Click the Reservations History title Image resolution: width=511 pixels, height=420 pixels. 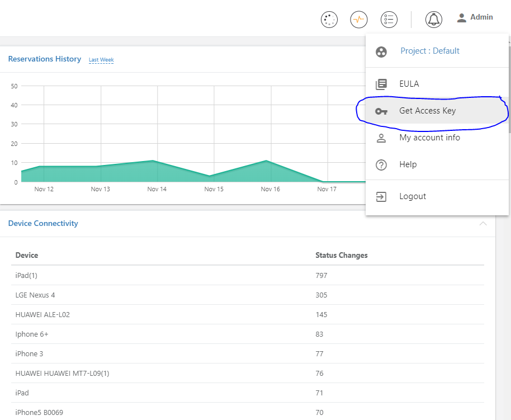[45, 59]
